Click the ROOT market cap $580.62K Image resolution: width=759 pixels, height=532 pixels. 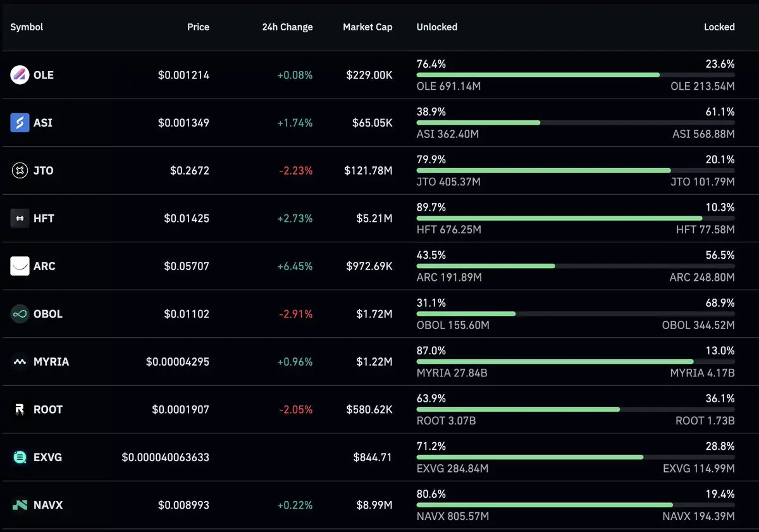[x=369, y=409]
